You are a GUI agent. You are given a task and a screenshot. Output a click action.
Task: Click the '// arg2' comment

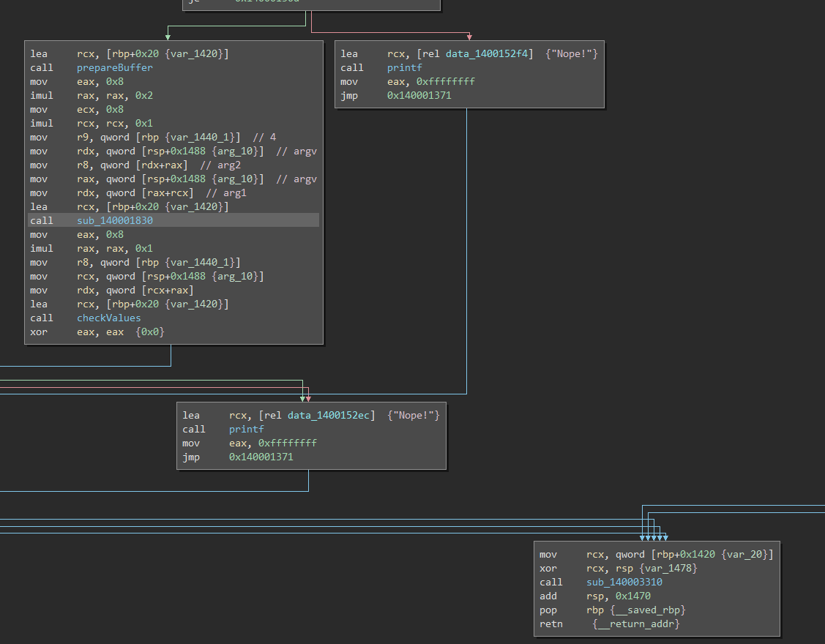[220, 165]
